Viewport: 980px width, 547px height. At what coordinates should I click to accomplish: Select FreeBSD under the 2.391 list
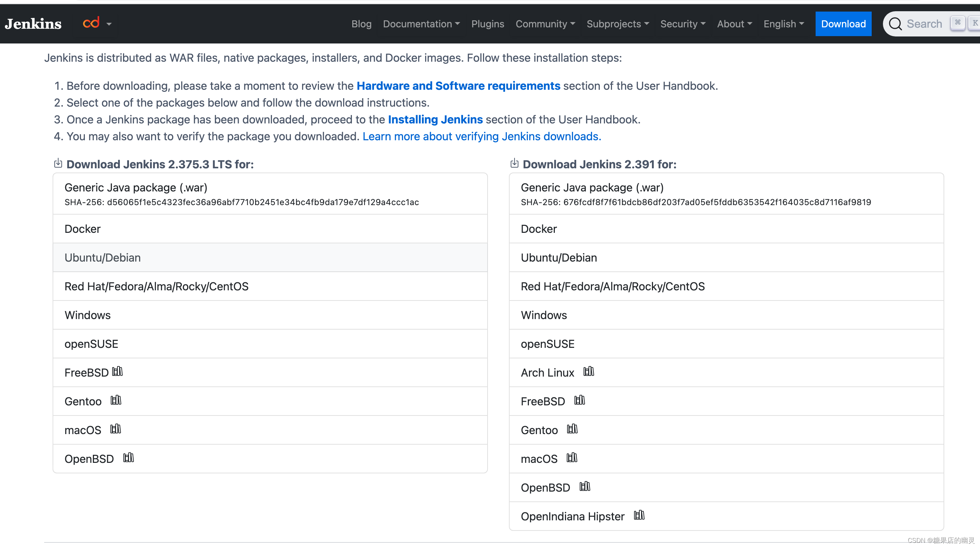click(x=726, y=401)
